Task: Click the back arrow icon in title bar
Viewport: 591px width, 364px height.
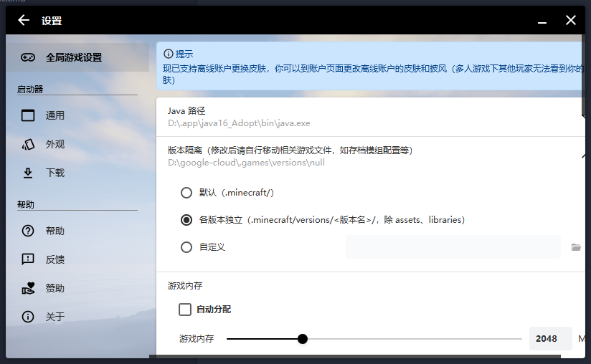Action: click(x=24, y=20)
